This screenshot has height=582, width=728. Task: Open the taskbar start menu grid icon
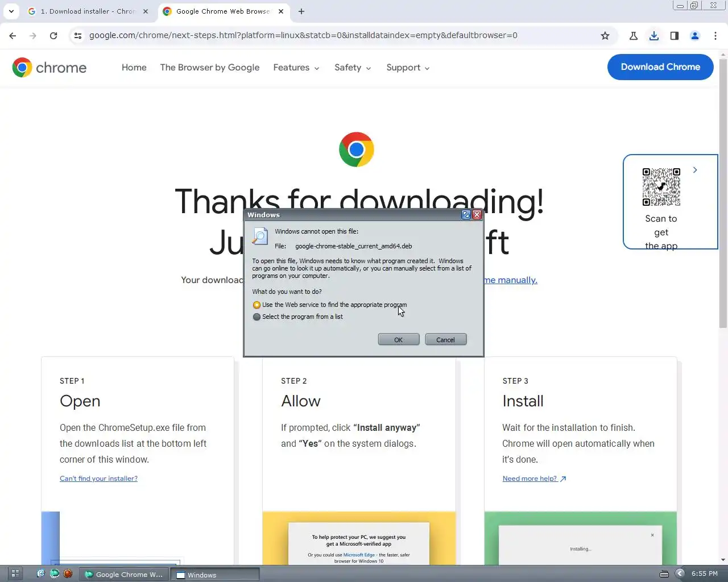point(15,573)
